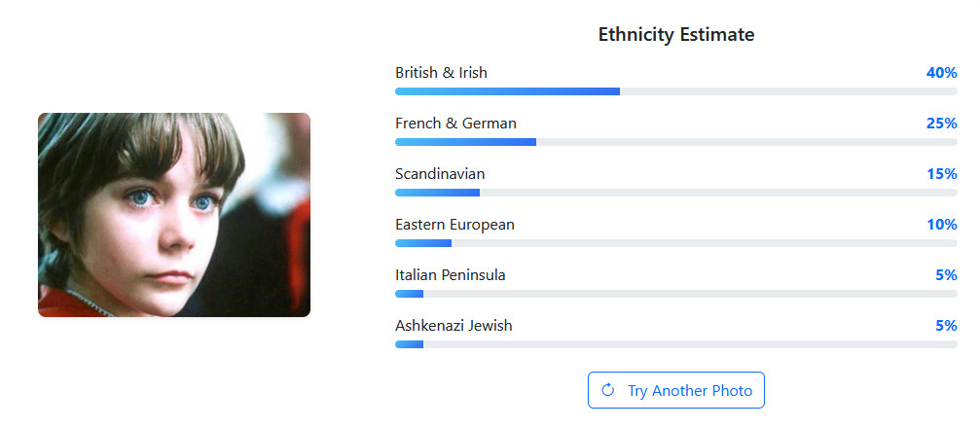Click the Ashkenazi Jewish progress bar
Image resolution: width=980 pixels, height=428 pixels.
click(676, 344)
